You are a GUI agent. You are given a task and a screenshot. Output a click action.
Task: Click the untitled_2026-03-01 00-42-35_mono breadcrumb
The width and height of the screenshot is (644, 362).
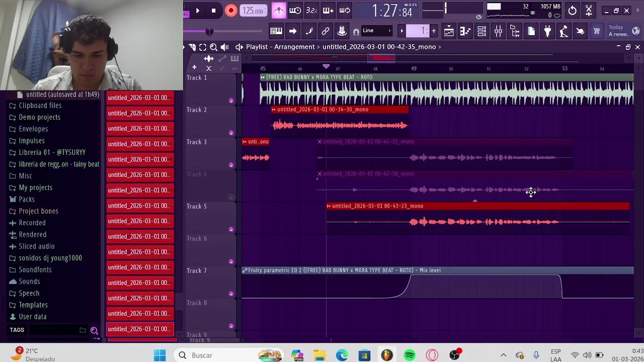(379, 47)
